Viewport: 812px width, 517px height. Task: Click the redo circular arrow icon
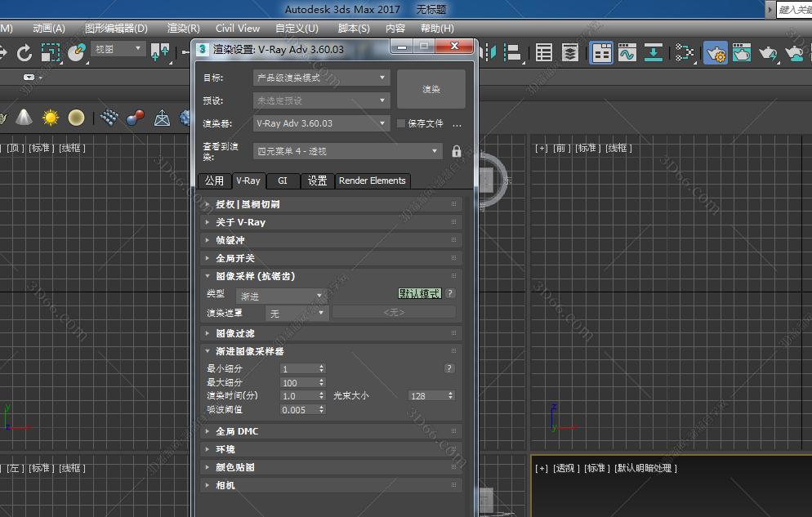pos(25,51)
